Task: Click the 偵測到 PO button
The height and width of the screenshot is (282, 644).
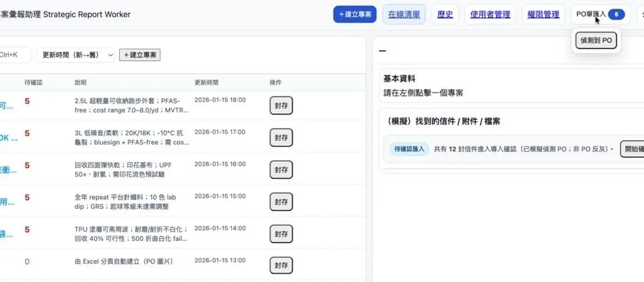Action: point(596,41)
